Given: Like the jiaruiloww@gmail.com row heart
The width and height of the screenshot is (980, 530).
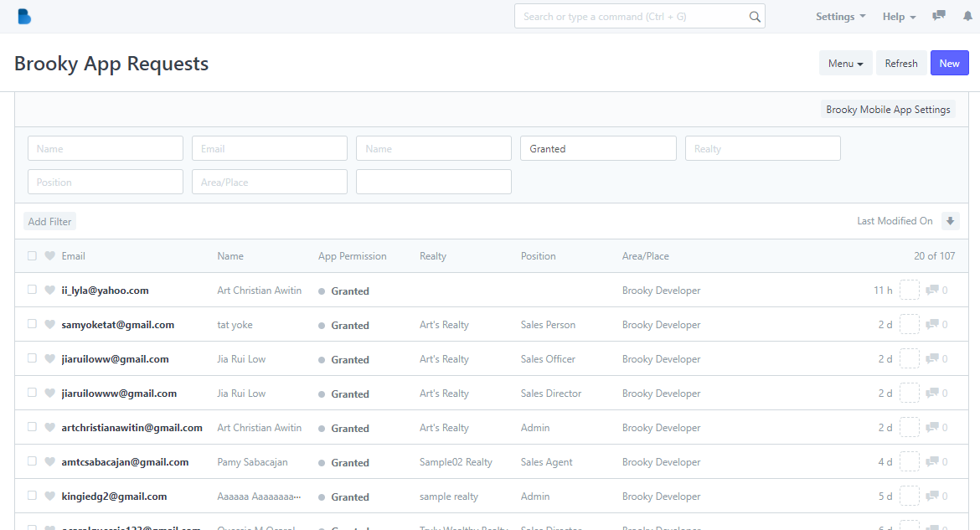Looking at the screenshot, I should 50,358.
